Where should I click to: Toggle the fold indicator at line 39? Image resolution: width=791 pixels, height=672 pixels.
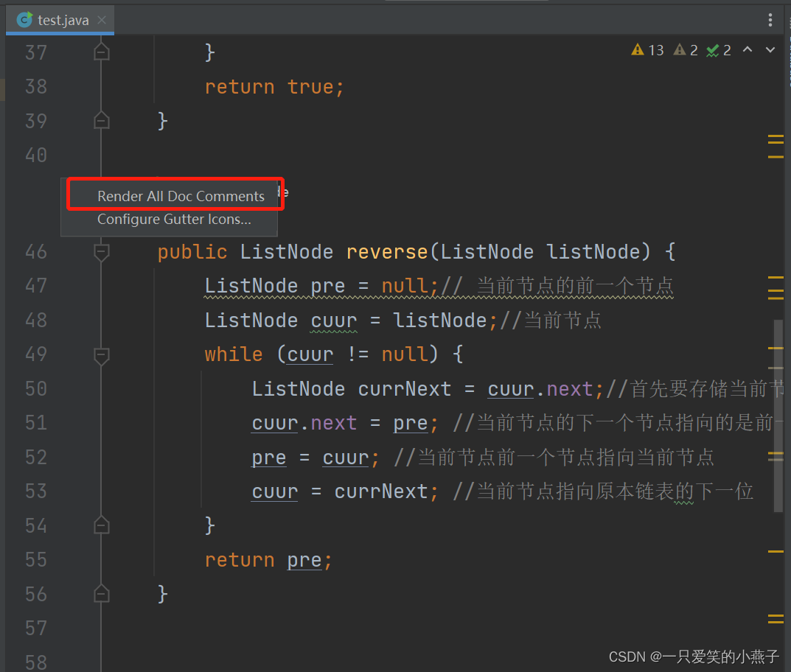click(x=101, y=120)
